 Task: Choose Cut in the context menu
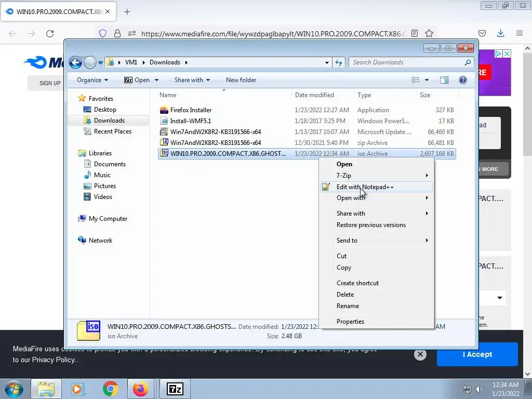(x=377, y=256)
